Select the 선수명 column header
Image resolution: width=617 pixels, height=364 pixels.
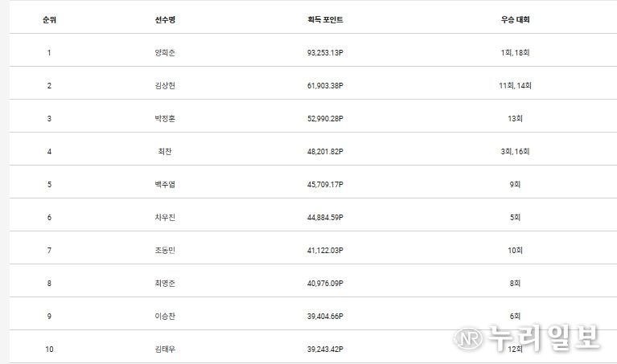[165, 19]
